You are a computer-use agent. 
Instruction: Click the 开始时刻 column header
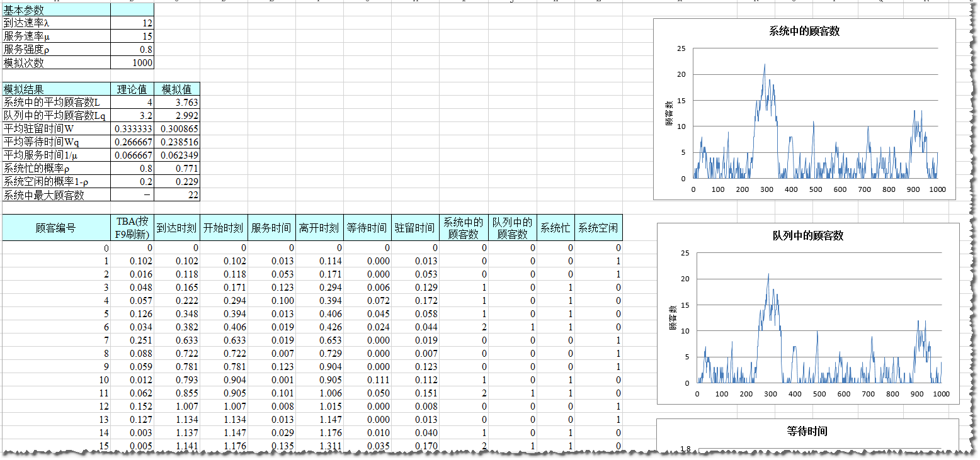tap(224, 228)
